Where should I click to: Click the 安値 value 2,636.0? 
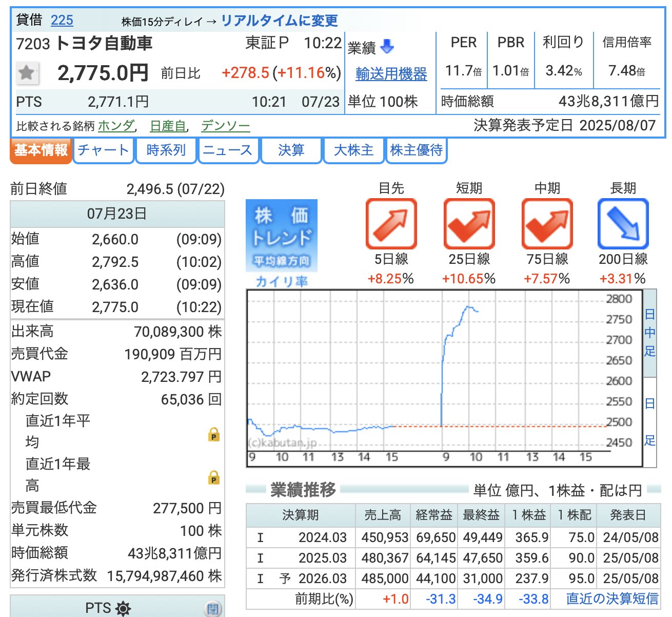[x=115, y=285]
